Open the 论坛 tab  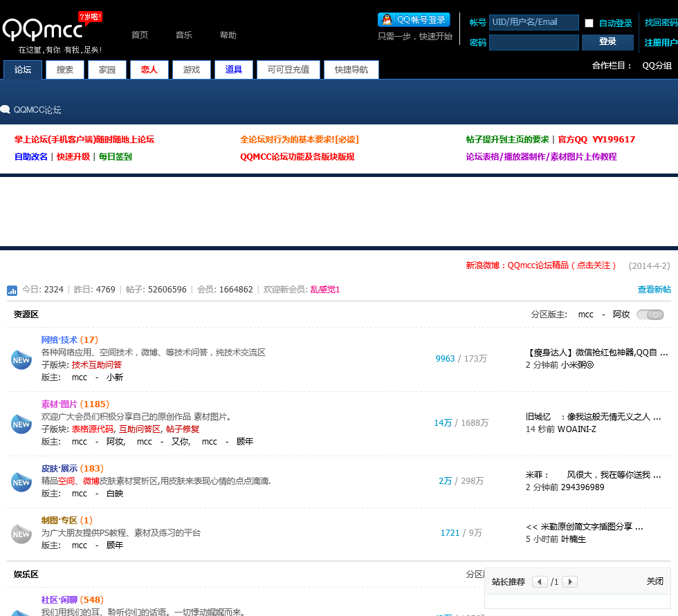tap(23, 70)
